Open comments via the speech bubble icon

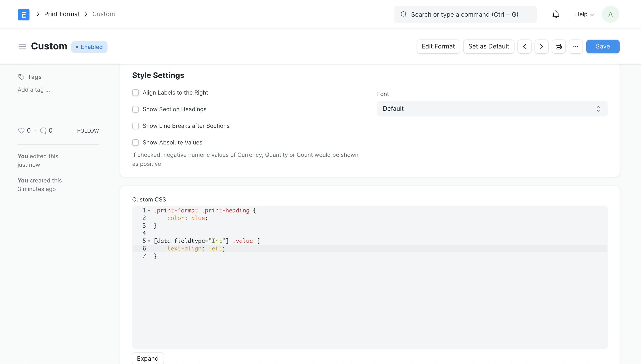coord(44,130)
